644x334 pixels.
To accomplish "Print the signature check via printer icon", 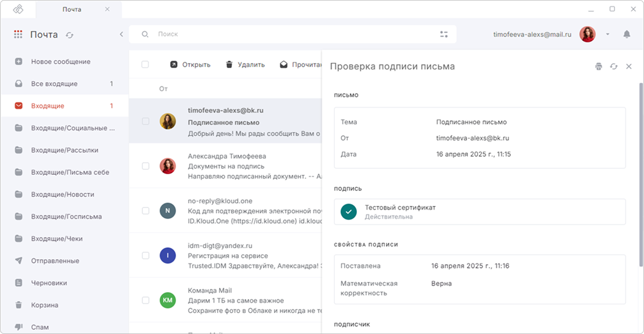I will tap(598, 66).
